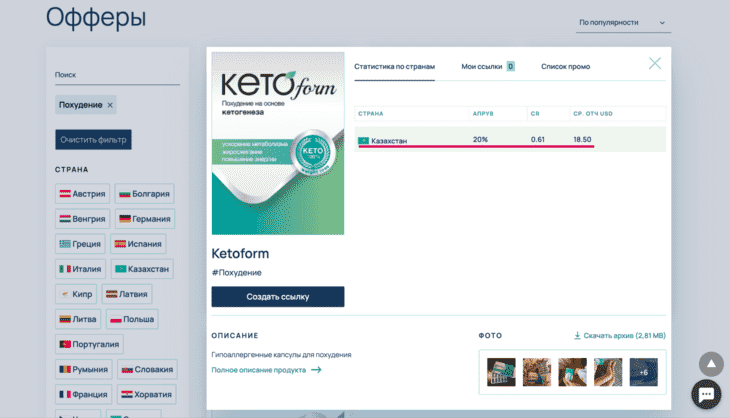Screen dimensions: 730x418
Task: Close the Ketoform offer popup
Action: [655, 63]
